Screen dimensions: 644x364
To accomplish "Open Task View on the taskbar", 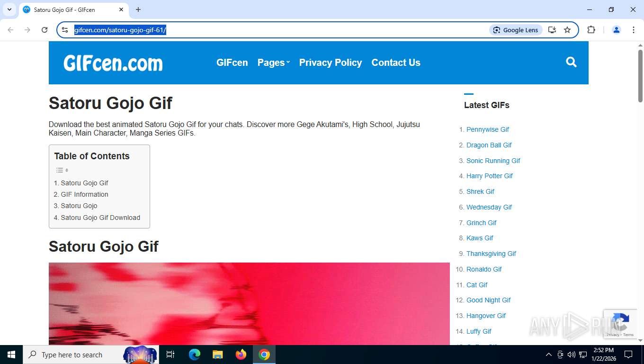I will 170,355.
